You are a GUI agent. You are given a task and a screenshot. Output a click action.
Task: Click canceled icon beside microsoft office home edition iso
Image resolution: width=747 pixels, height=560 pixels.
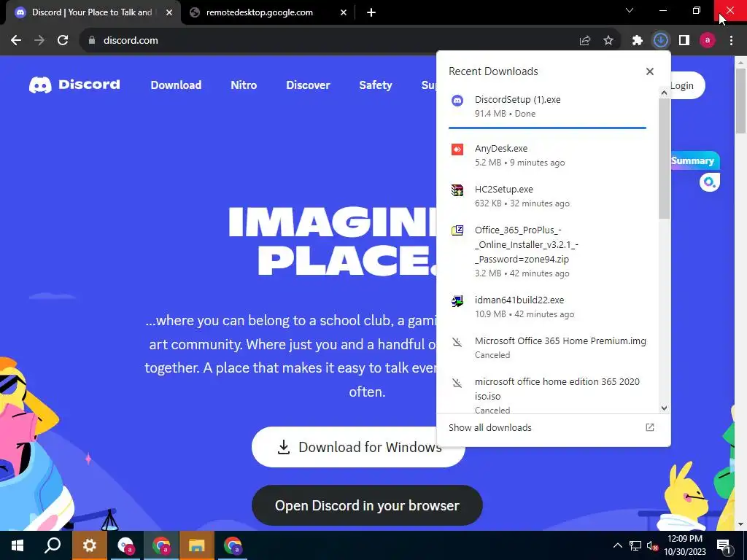tap(457, 383)
